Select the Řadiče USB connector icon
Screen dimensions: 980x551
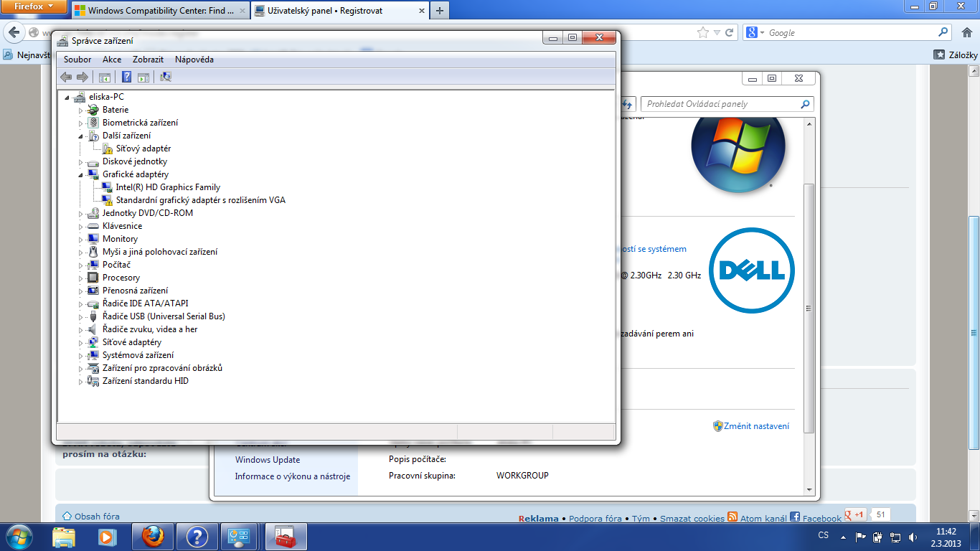tap(93, 316)
